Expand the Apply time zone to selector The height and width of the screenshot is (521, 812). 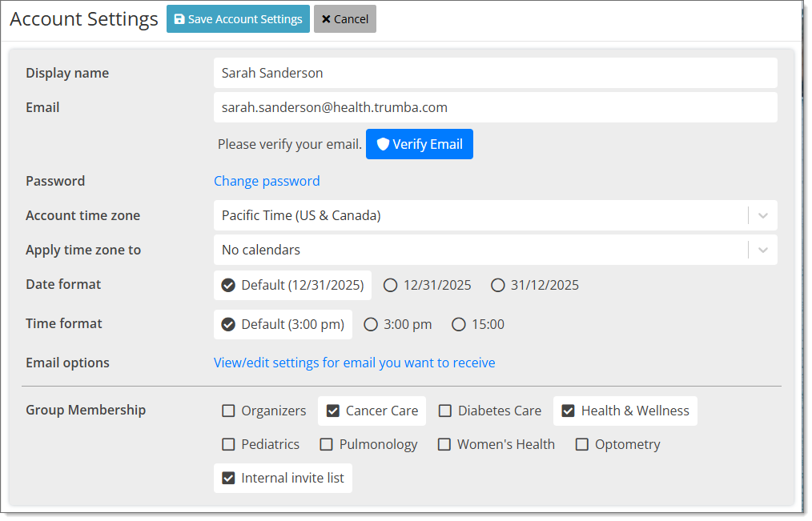pos(762,250)
